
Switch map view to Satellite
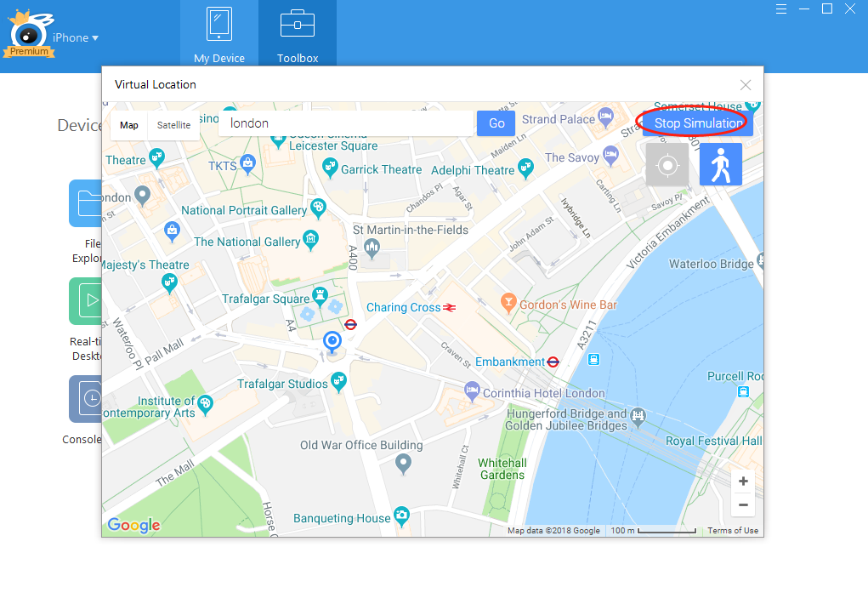click(x=173, y=125)
